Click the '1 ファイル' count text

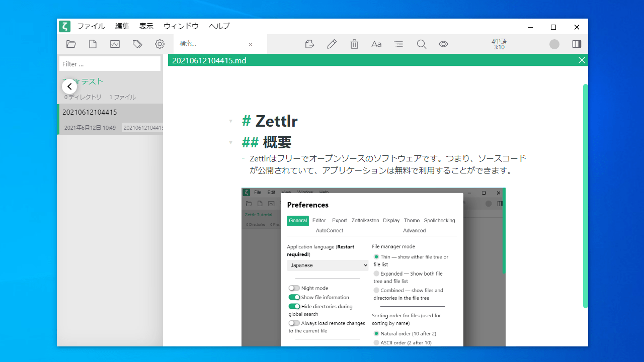click(123, 97)
